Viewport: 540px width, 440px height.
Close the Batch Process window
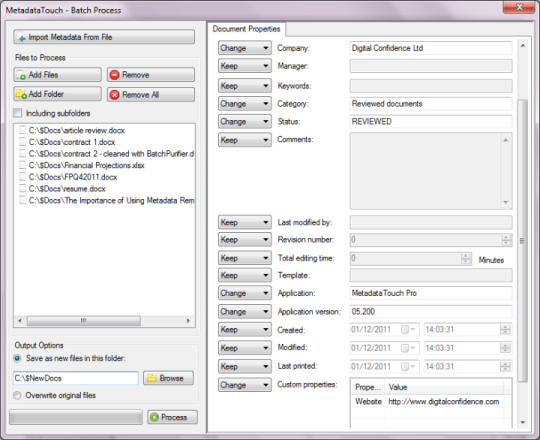519,7
